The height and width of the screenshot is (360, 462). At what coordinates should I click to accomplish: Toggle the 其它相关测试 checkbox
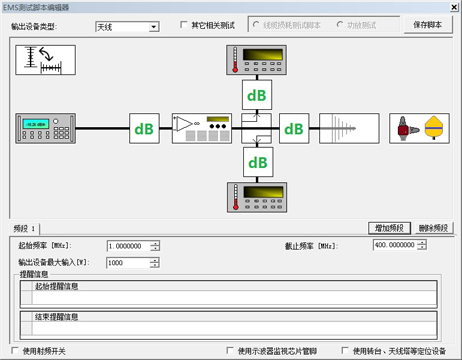(x=183, y=25)
